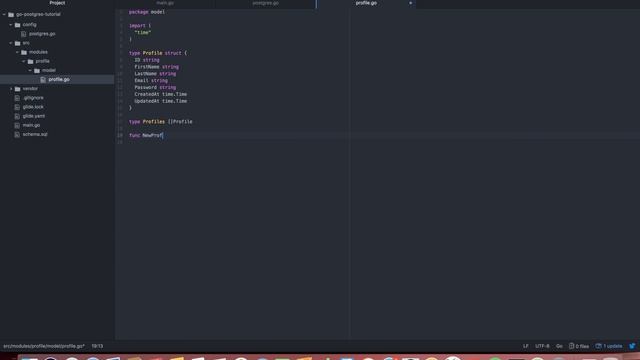Viewport: 640px width, 360px height.
Task: Click the go-postgres-tutorial root folder icon
Action: (x=11, y=15)
